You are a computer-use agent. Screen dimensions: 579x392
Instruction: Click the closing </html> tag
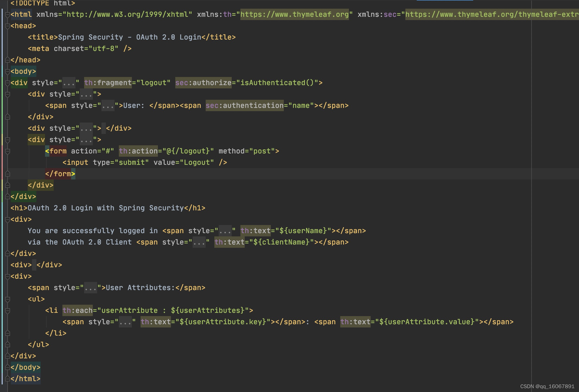26,379
